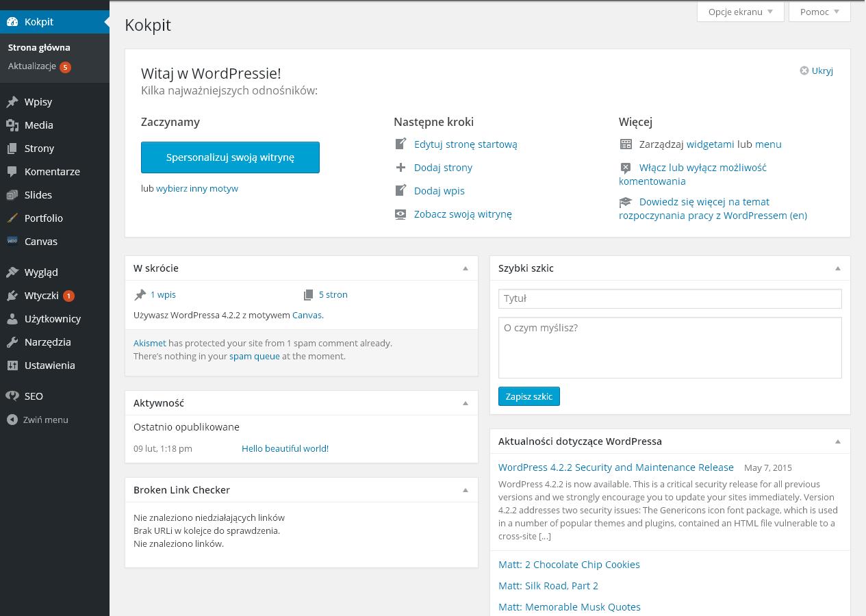This screenshot has width=866, height=616.
Task: Click the SEO icon in sidebar
Action: tap(12, 396)
